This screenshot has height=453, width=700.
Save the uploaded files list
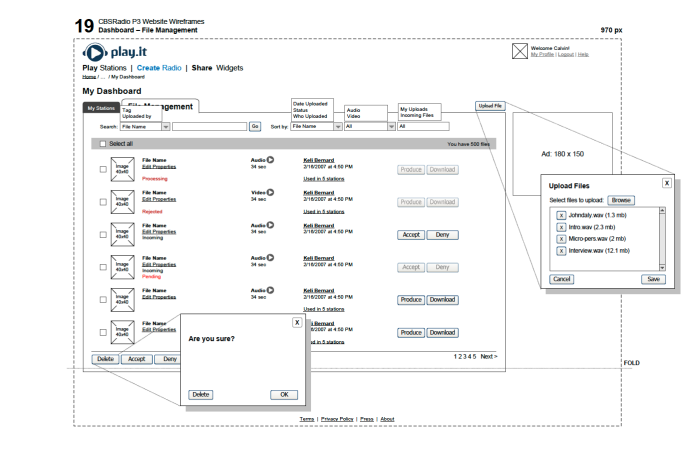pyautogui.click(x=654, y=279)
